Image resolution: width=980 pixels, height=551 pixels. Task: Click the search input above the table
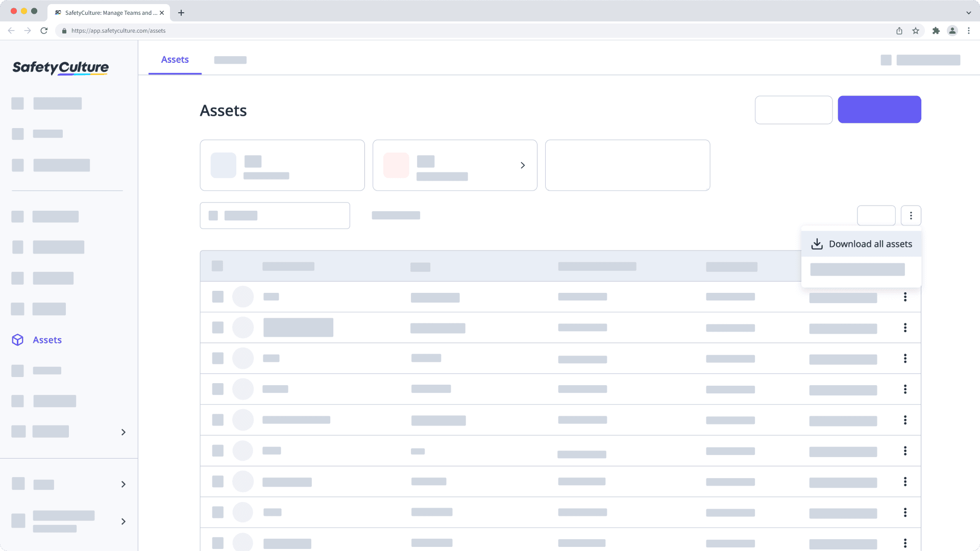[x=275, y=215]
